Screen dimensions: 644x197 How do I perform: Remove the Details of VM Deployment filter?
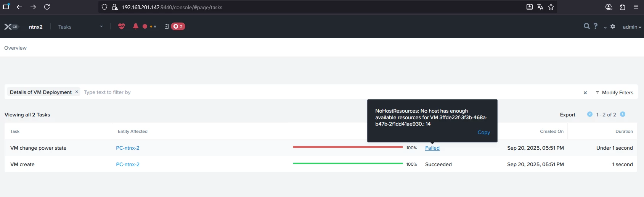coord(77,92)
